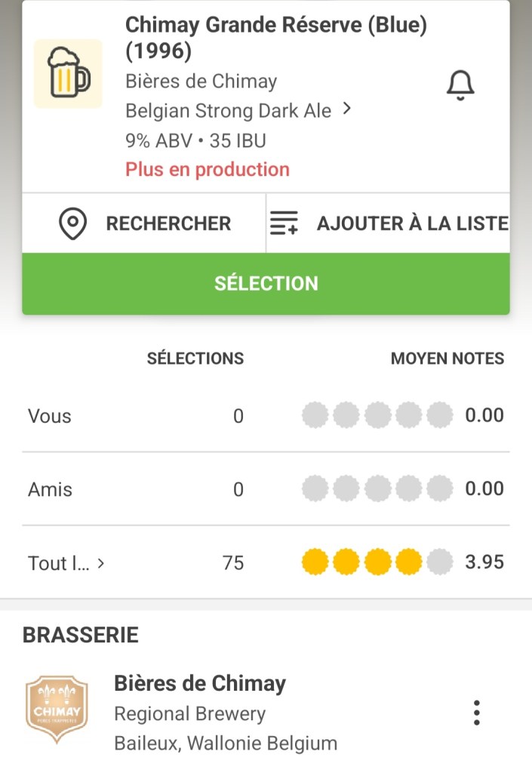The image size is (532, 773).
Task: Click the location pin icon
Action: pos(72,224)
